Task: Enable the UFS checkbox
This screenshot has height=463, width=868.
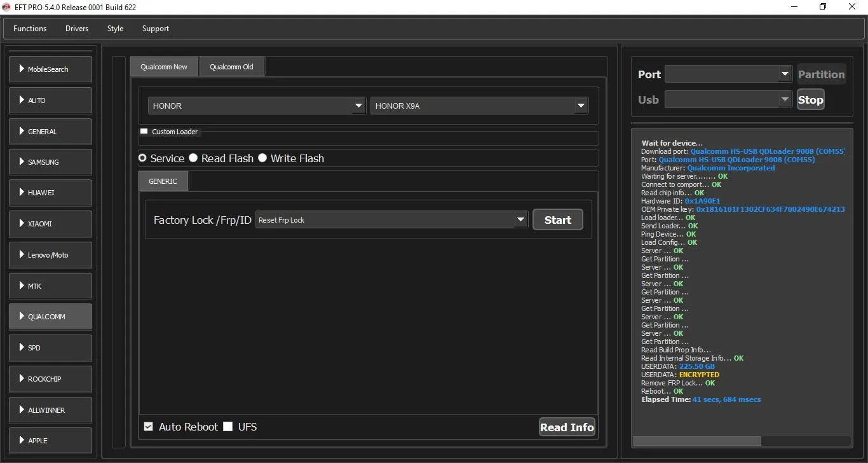Action: [x=228, y=427]
